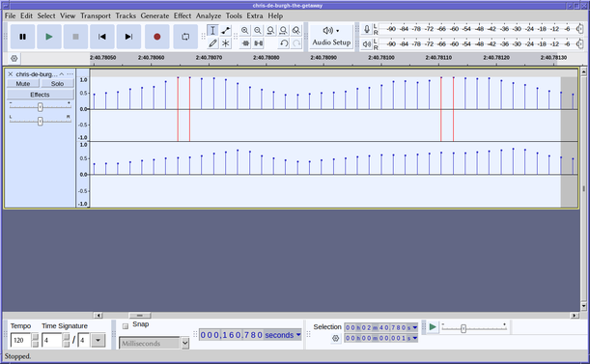Image resolution: width=590 pixels, height=364 pixels.
Task: Click horizontal scrollbar left arrow
Action: coord(98,316)
